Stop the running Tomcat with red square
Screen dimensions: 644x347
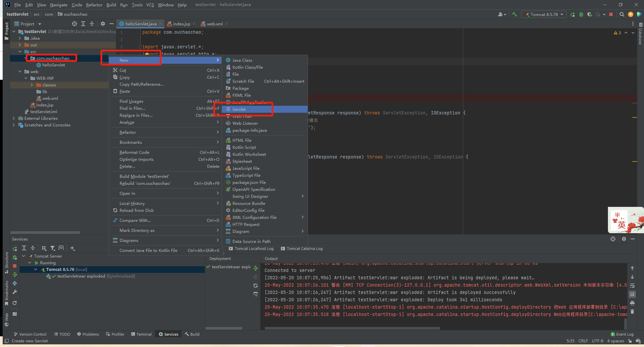point(611,14)
